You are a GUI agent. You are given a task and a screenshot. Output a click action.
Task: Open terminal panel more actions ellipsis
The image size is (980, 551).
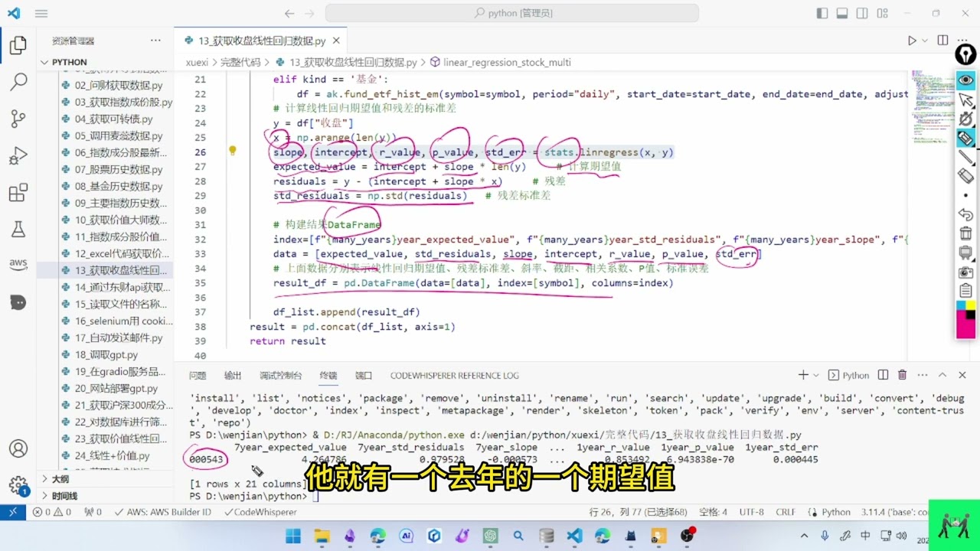[x=922, y=375]
